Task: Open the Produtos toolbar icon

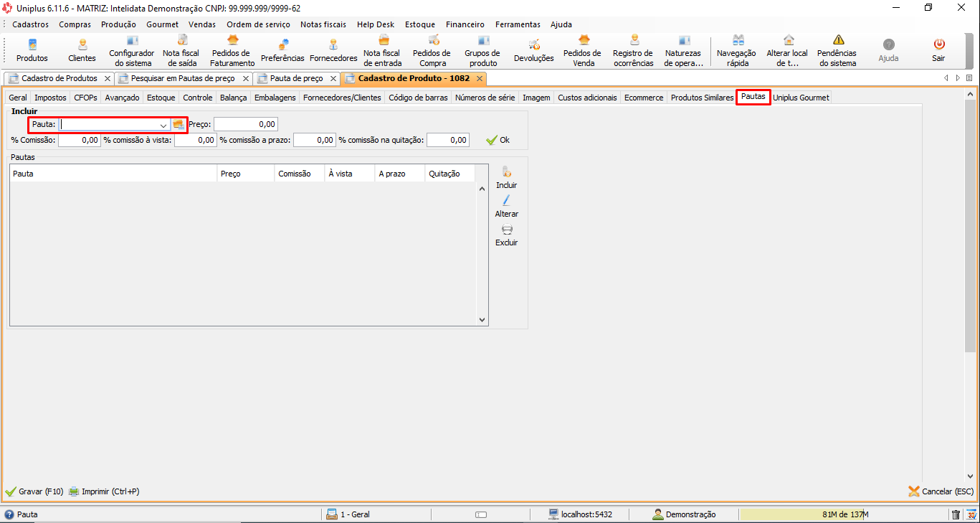Action: [32, 50]
